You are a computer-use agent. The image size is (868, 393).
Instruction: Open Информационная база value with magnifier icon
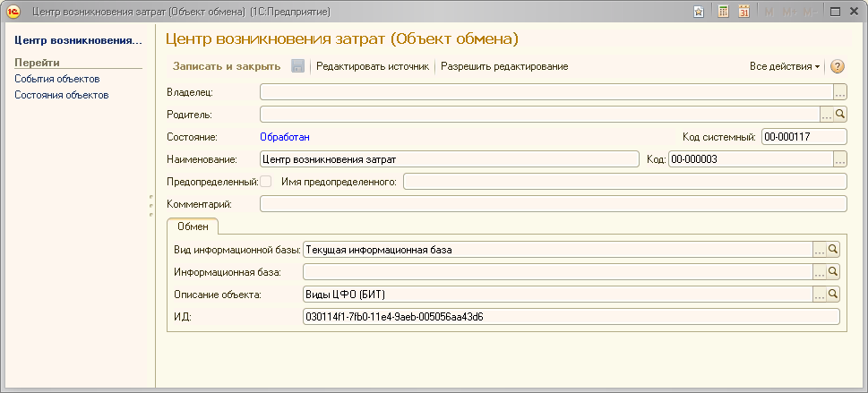point(832,271)
